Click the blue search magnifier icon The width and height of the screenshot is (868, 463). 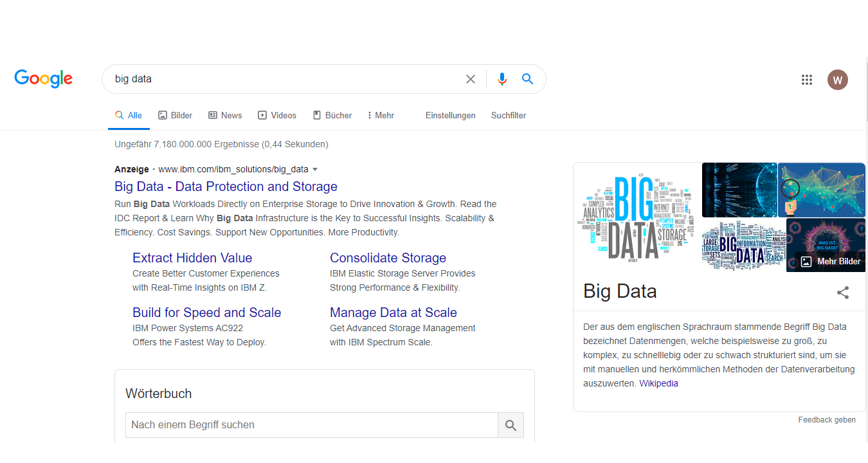pyautogui.click(x=527, y=79)
